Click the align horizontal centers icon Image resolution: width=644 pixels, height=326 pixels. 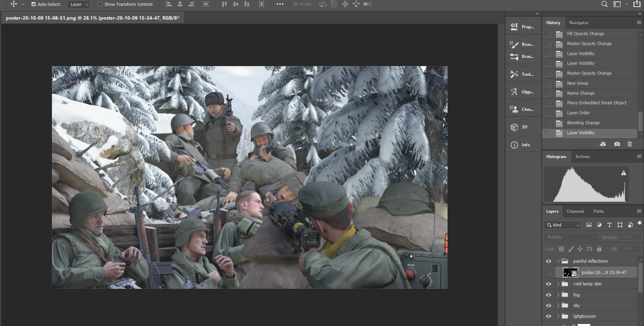(180, 4)
